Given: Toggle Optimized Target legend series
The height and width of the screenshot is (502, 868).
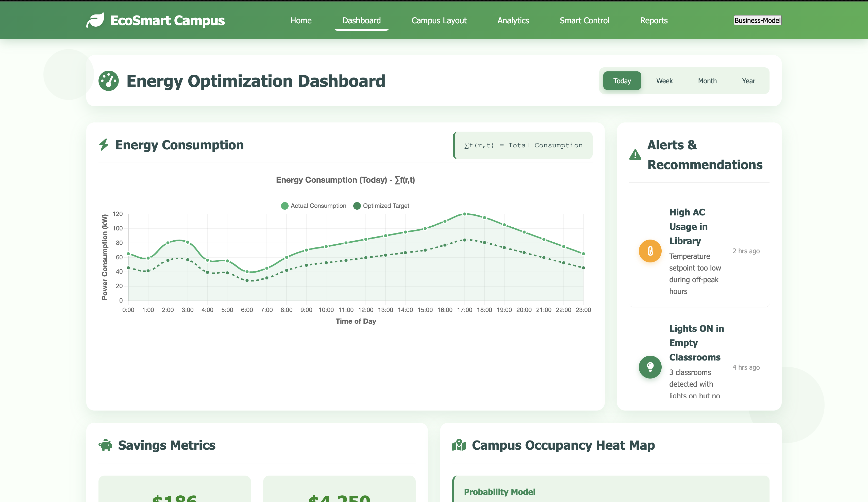Looking at the screenshot, I should pos(381,206).
